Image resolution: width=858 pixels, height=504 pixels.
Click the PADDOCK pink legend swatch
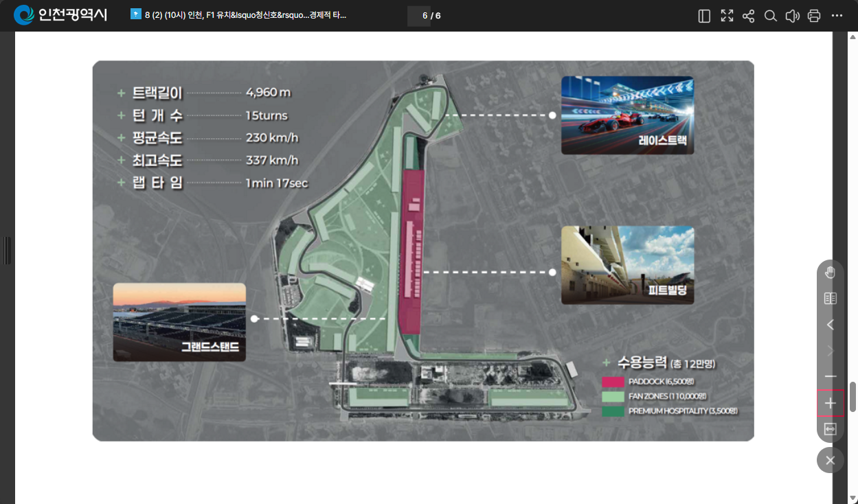point(612,382)
